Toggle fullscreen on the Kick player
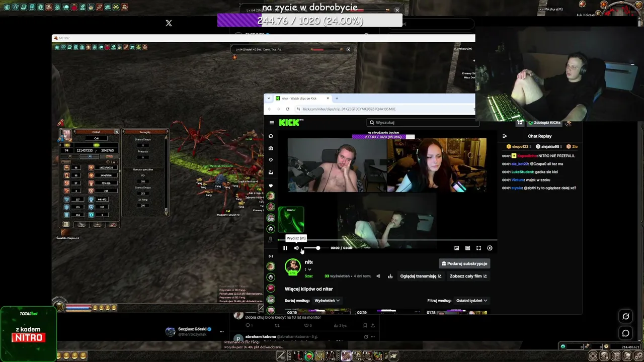 click(478, 248)
